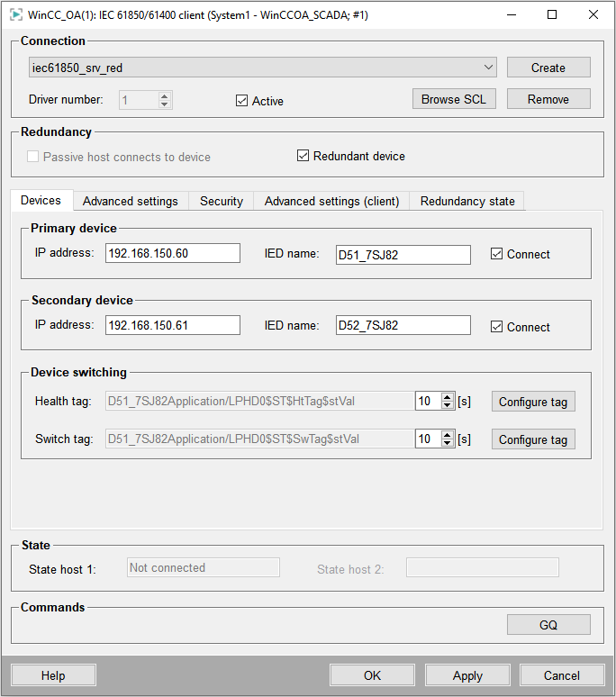616x697 pixels.
Task: Click the GQ command button
Action: pyautogui.click(x=548, y=625)
